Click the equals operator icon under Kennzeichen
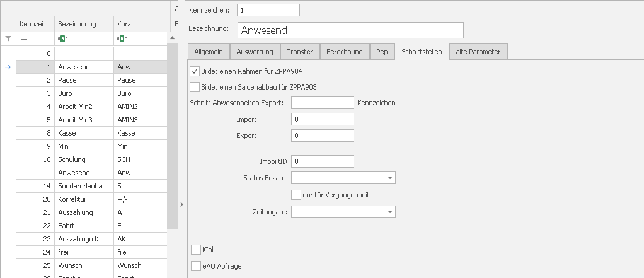This screenshot has width=644, height=278. pos(24,39)
